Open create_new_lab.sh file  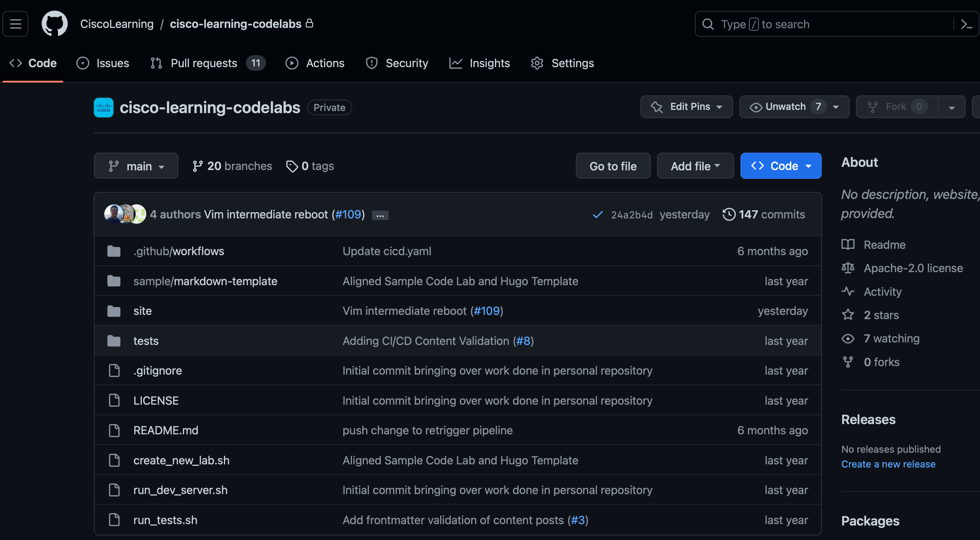click(x=182, y=460)
